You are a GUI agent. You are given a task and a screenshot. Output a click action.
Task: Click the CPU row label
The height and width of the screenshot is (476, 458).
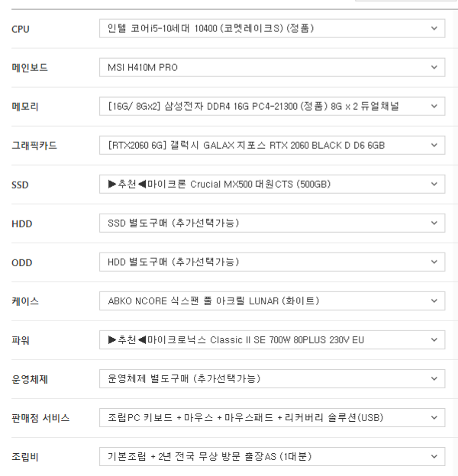(21, 29)
